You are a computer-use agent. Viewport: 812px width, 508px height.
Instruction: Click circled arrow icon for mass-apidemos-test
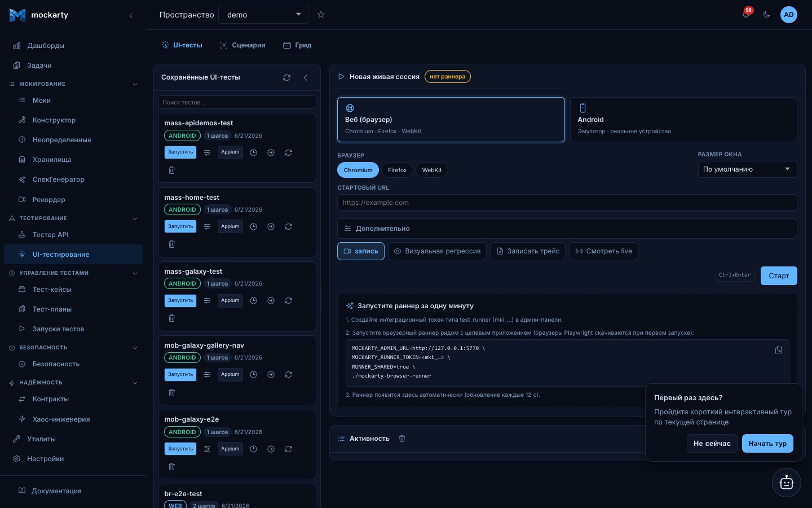coord(271,152)
